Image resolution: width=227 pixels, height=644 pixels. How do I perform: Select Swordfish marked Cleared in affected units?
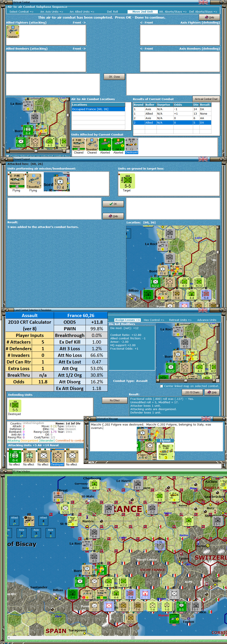pyautogui.click(x=92, y=145)
